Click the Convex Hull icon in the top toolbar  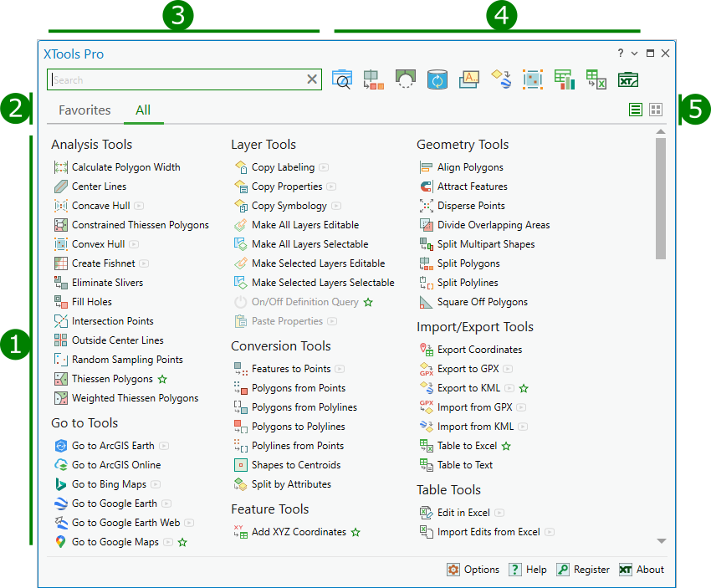(533, 79)
